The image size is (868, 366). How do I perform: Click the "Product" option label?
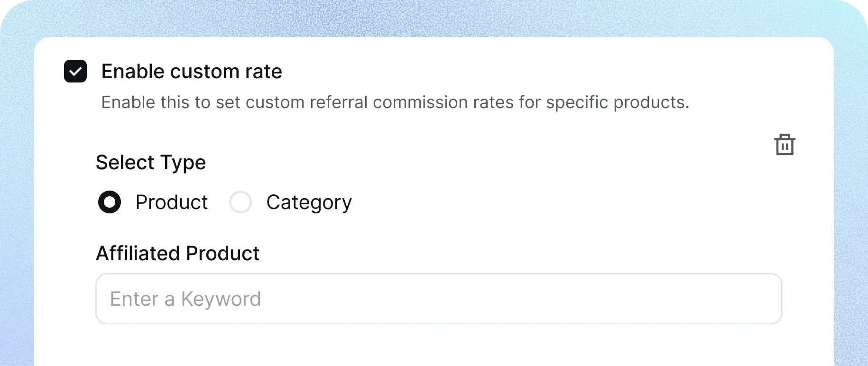click(x=171, y=202)
